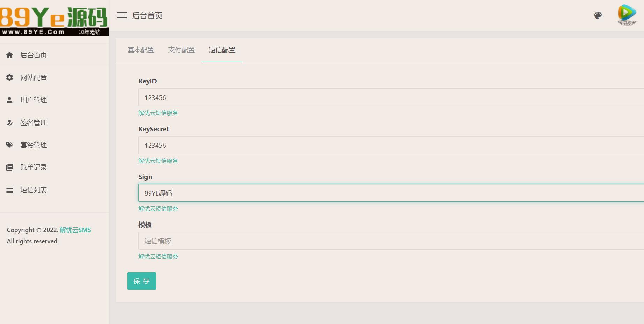644x324 pixels.
Task: Click the list icon beside 短信列表
Action: [x=10, y=190]
